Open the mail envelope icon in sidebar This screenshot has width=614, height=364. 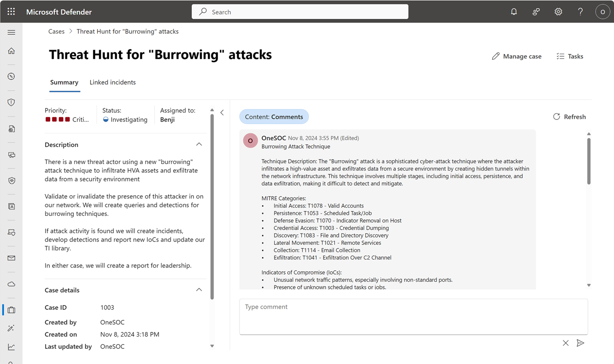tap(12, 258)
